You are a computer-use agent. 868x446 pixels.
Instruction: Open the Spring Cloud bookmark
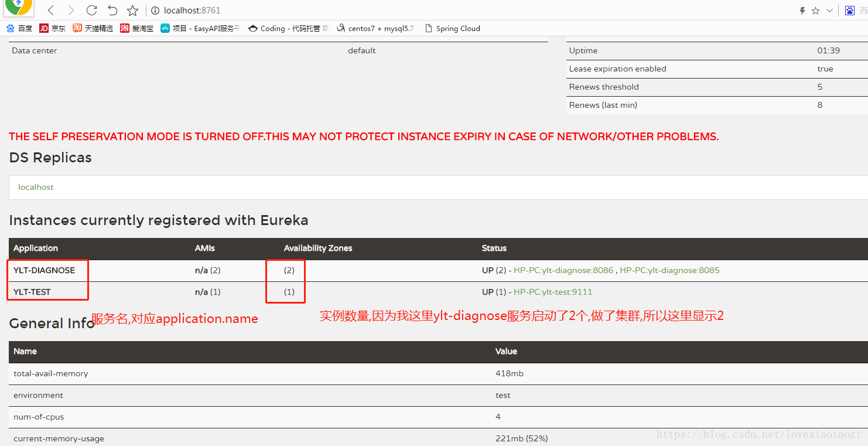click(452, 28)
